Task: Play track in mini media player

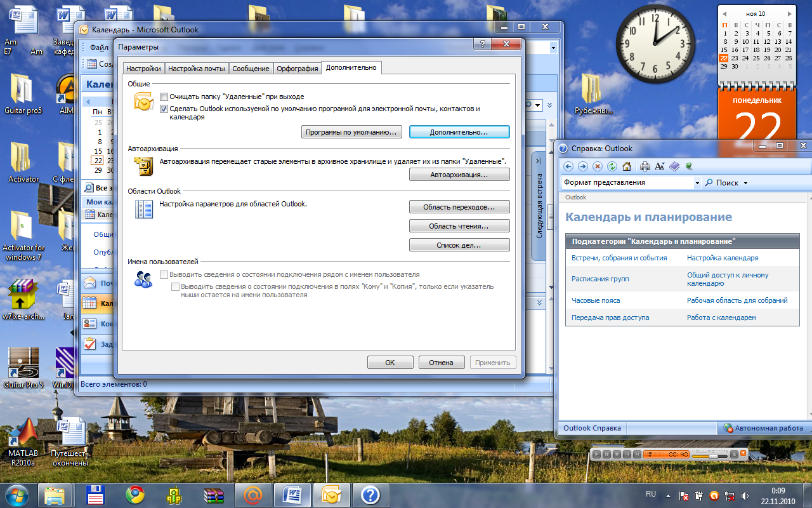Action: tap(597, 454)
